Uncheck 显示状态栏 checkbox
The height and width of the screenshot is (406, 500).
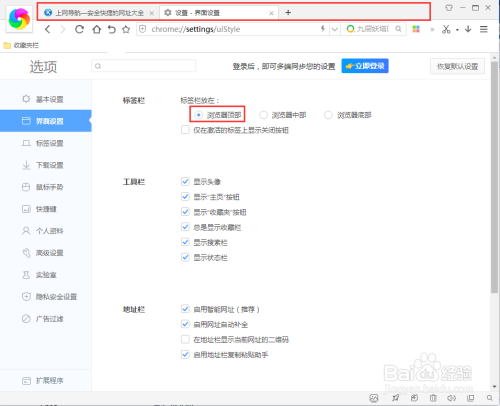coord(185,257)
